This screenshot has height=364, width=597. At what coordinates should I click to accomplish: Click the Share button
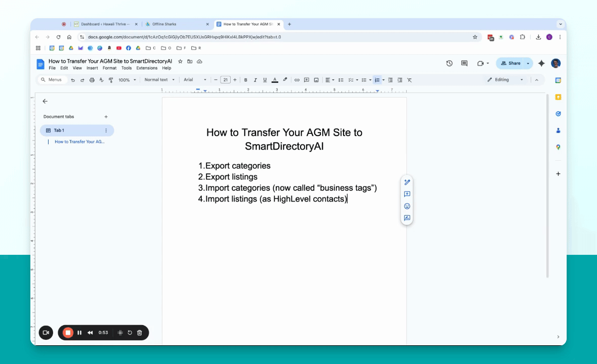coord(510,63)
